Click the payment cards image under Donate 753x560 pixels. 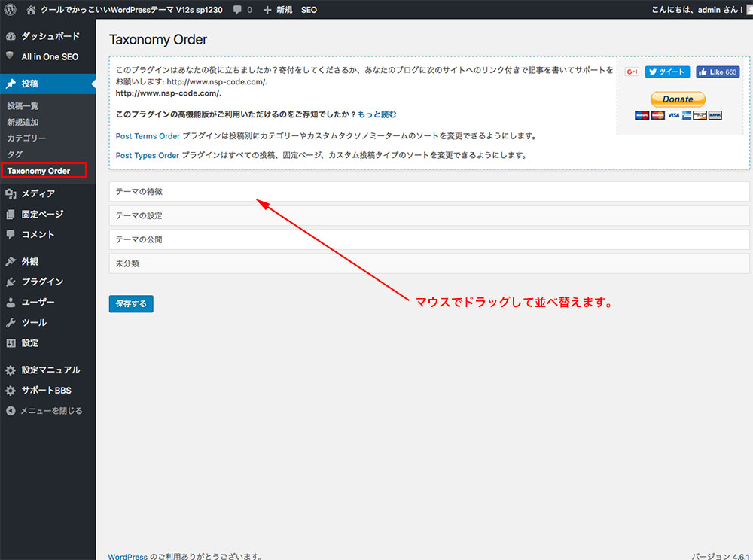678,115
